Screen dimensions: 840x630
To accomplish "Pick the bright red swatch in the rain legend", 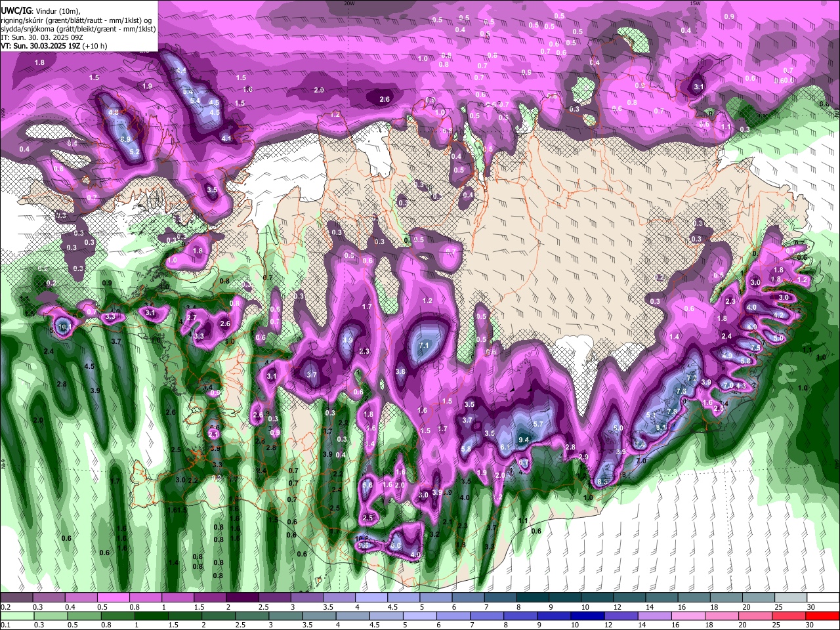I will click(x=822, y=616).
